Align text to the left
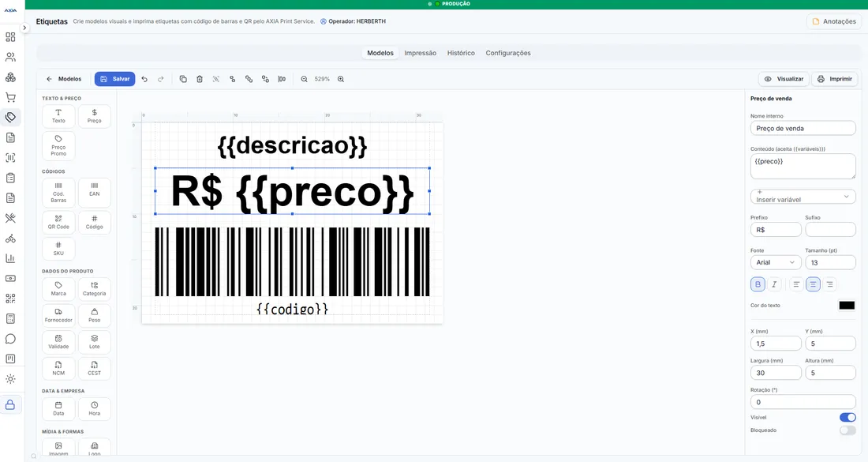 click(796, 284)
